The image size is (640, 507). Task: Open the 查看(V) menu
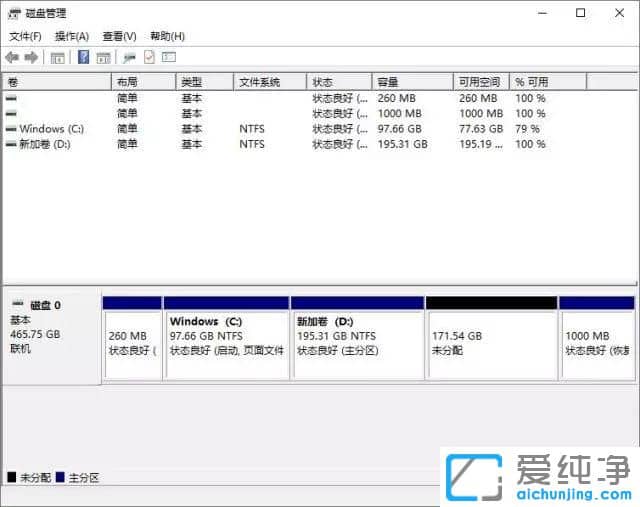(x=119, y=36)
